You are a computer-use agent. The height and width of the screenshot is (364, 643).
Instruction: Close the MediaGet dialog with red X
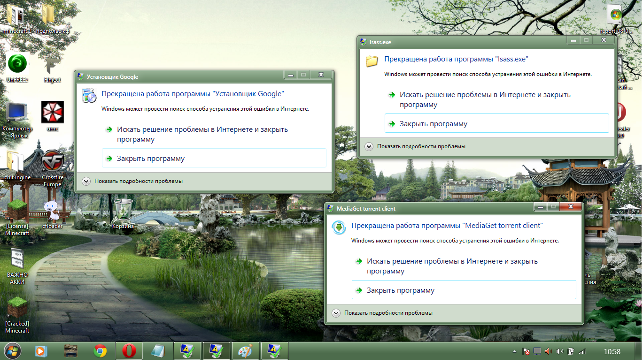[571, 206]
